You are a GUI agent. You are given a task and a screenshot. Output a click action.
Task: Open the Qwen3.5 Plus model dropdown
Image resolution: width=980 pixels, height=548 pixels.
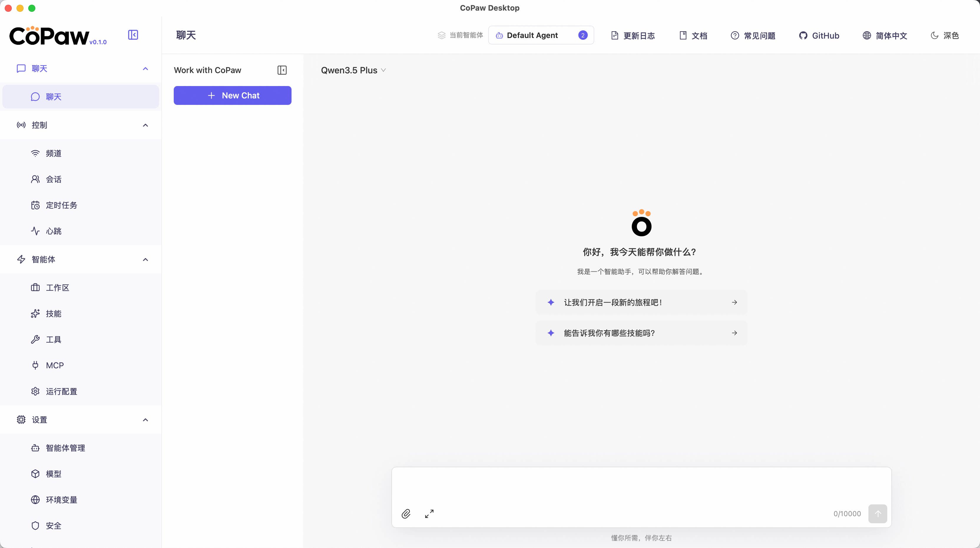[x=353, y=70]
